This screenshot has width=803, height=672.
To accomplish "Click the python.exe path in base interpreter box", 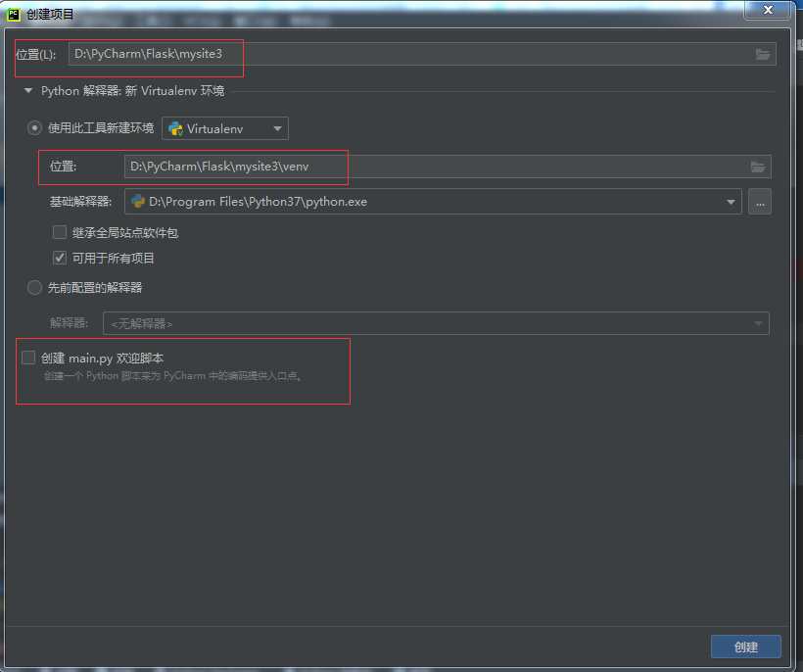I will pyautogui.click(x=258, y=202).
